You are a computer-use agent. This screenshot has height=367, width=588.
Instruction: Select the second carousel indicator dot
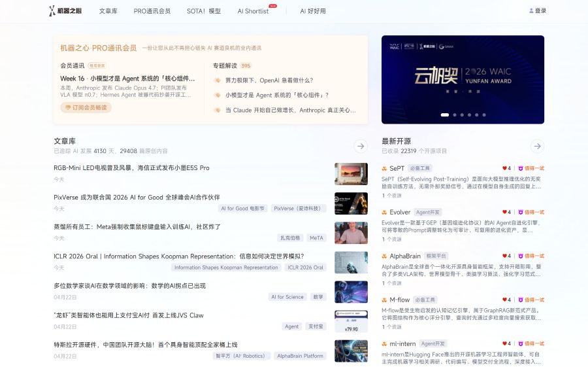(455, 115)
